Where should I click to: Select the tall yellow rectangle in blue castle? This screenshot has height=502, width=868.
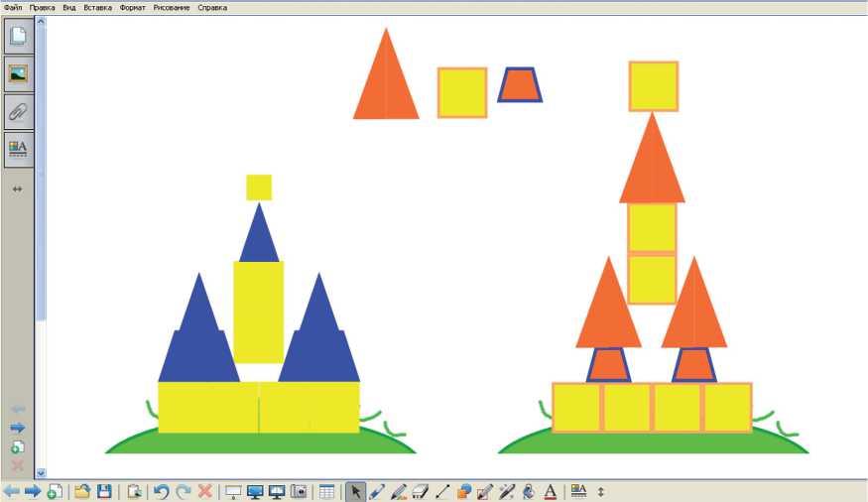259,313
